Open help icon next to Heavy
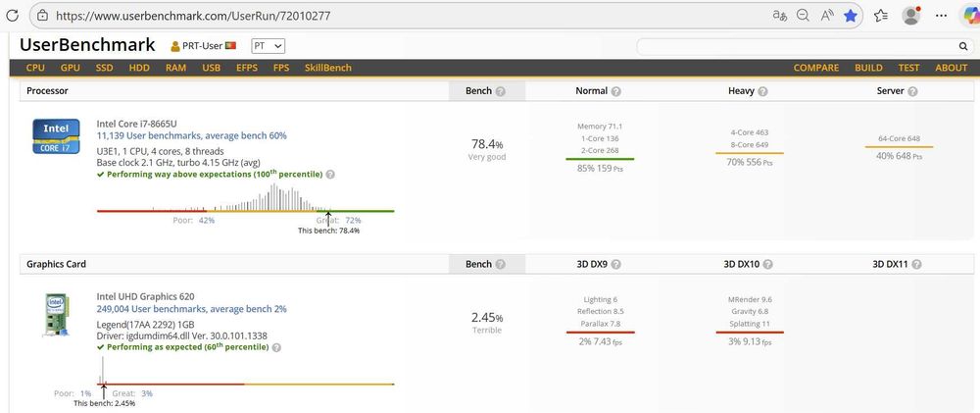The width and height of the screenshot is (980, 413). point(762,91)
